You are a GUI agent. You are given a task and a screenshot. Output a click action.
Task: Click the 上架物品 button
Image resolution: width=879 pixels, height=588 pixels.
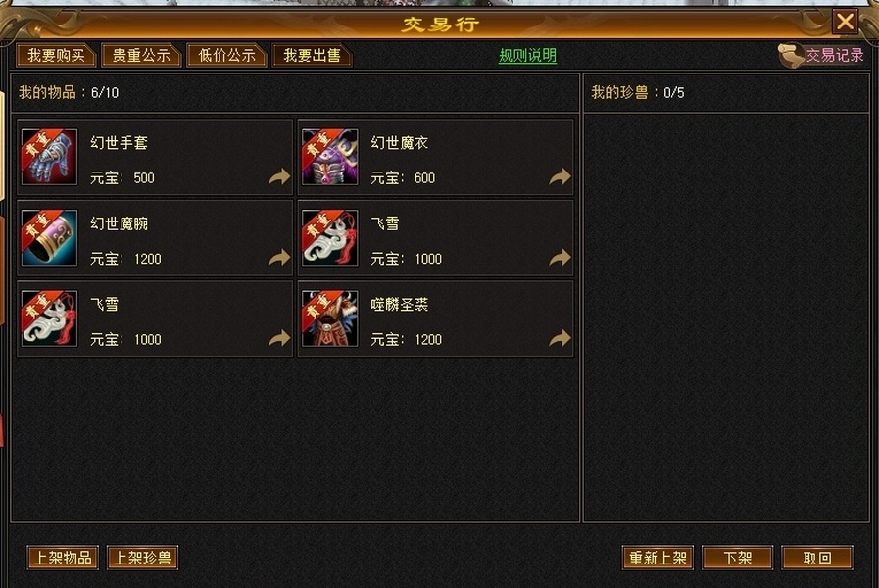point(63,558)
